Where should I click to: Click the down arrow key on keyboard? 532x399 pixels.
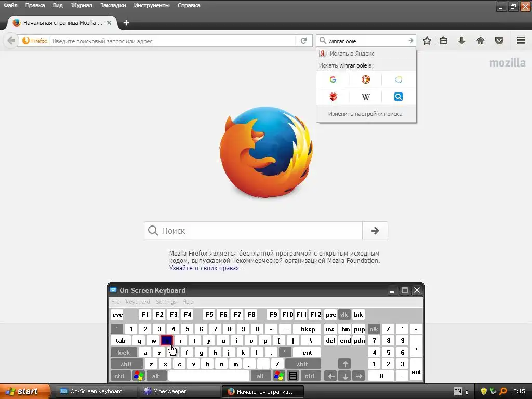tap(345, 376)
